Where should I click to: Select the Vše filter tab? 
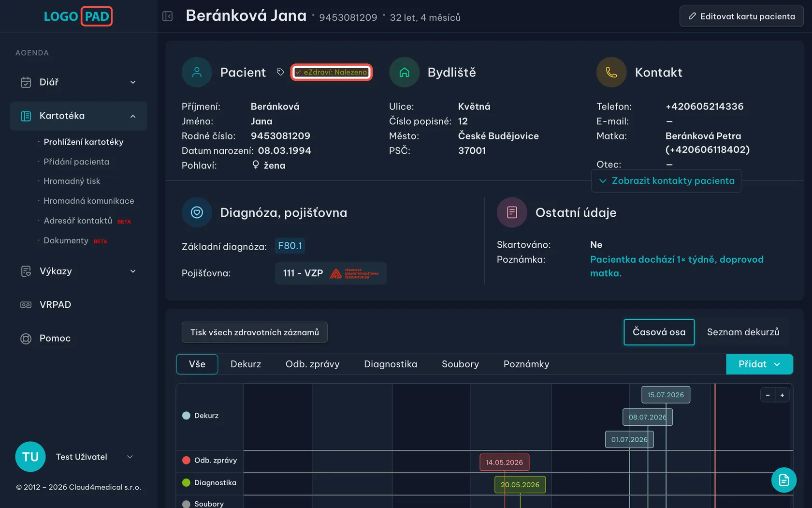pyautogui.click(x=197, y=364)
